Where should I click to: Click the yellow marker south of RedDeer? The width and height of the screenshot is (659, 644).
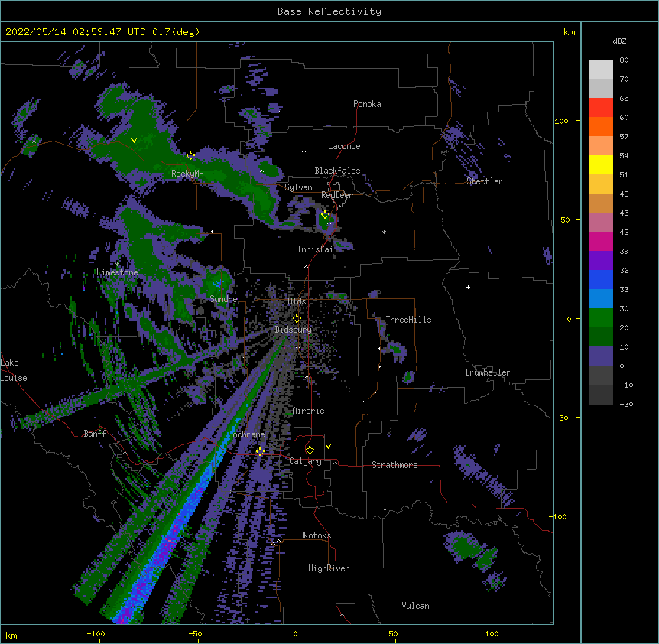(x=325, y=214)
